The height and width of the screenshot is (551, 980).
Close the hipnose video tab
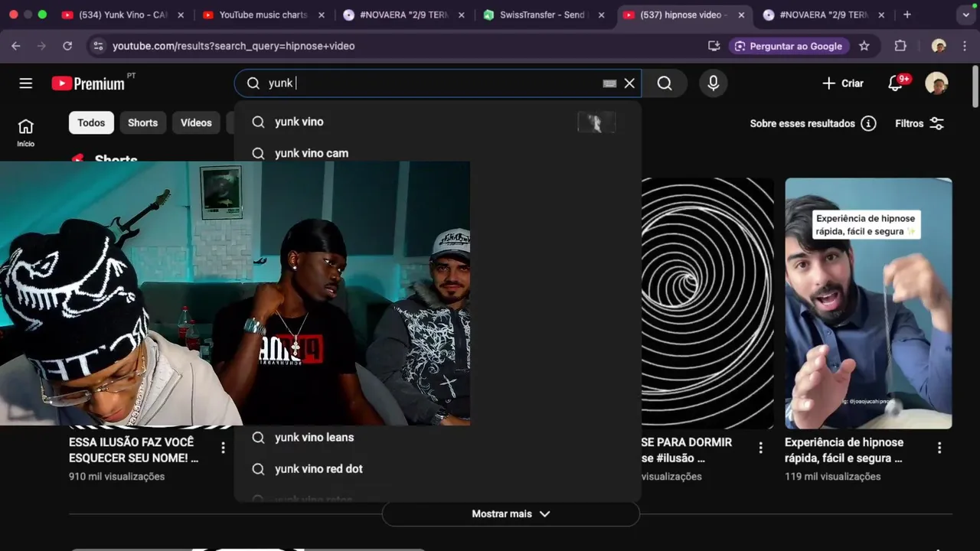point(741,15)
